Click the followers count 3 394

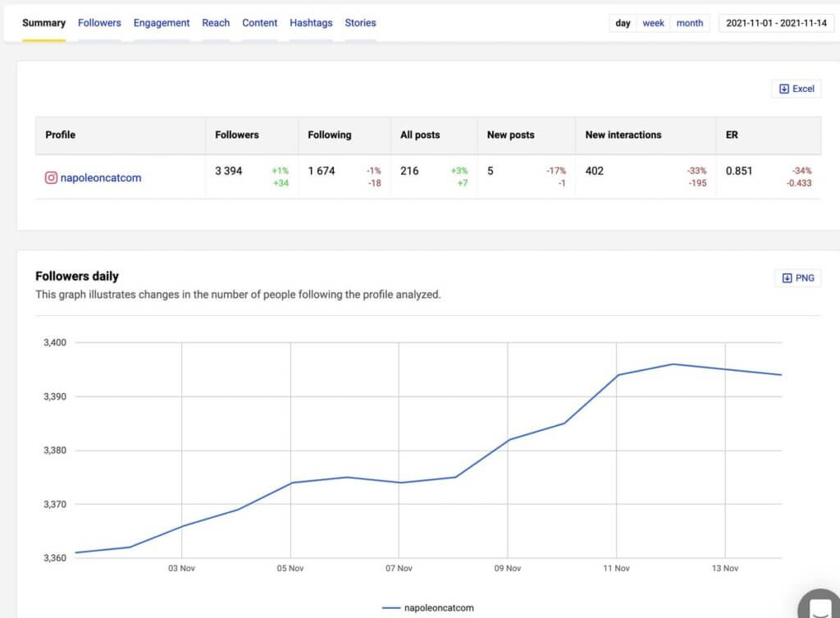(x=229, y=171)
